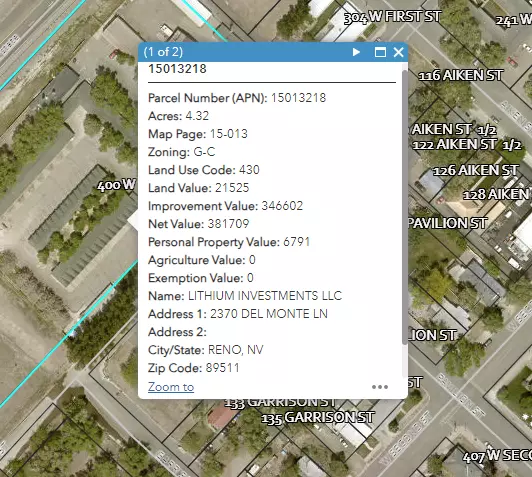Image resolution: width=532 pixels, height=477 pixels.
Task: Click the 135 GARRISON ST map label
Action: click(x=318, y=418)
